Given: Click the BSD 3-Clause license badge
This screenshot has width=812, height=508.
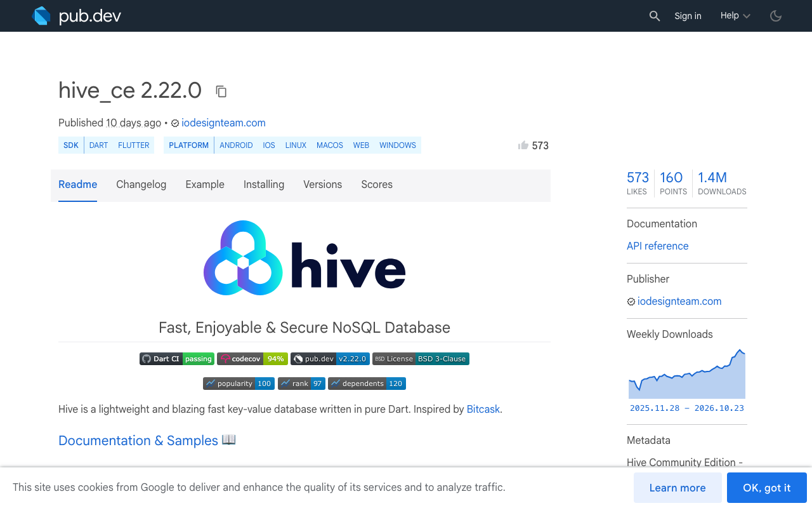Looking at the screenshot, I should [x=421, y=359].
